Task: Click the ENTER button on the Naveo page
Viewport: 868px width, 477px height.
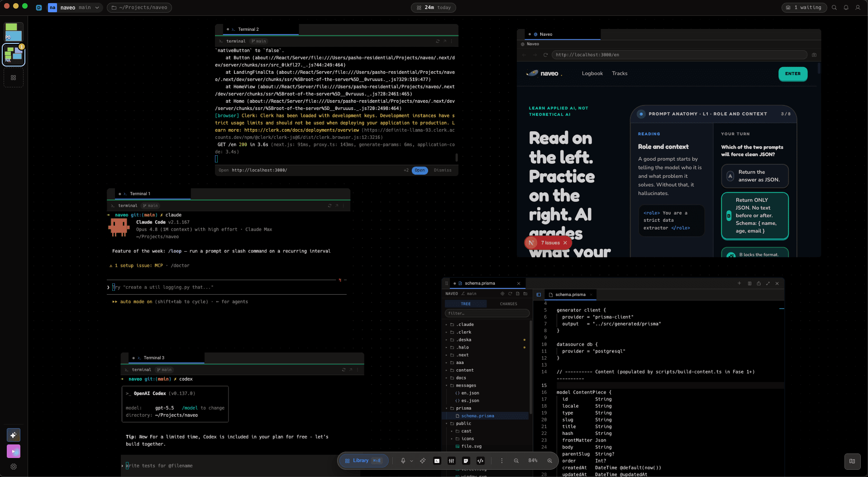Action: point(792,74)
